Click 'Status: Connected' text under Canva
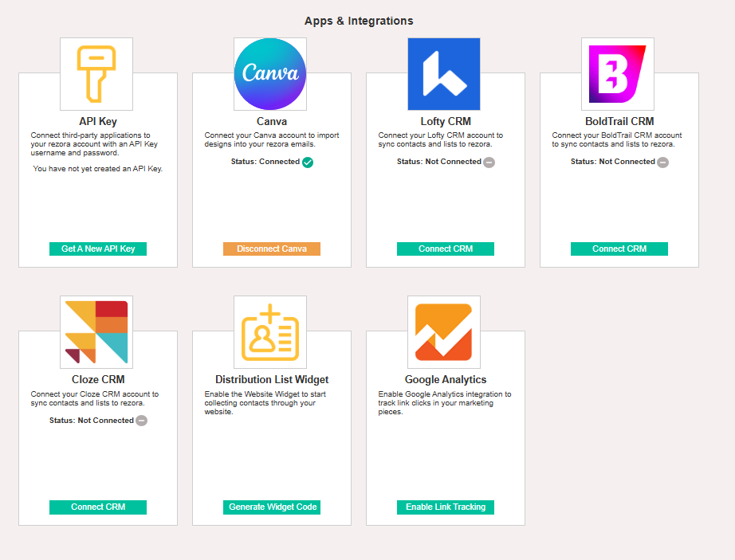735x560 pixels. (265, 162)
